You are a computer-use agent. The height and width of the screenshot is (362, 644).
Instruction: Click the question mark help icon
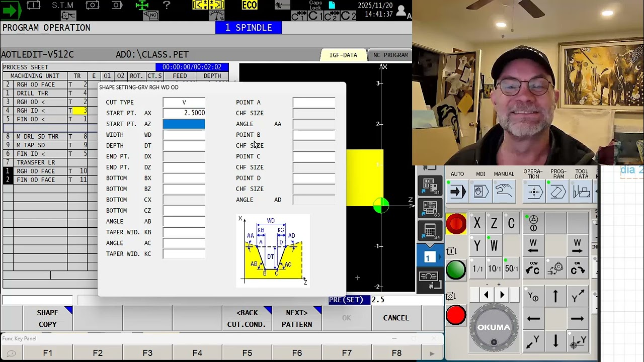coord(167,5)
